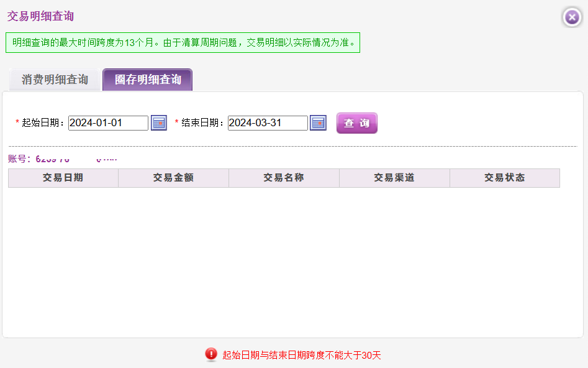Click the 起始日期 date input field
Viewport: 588px width, 368px height.
[108, 123]
